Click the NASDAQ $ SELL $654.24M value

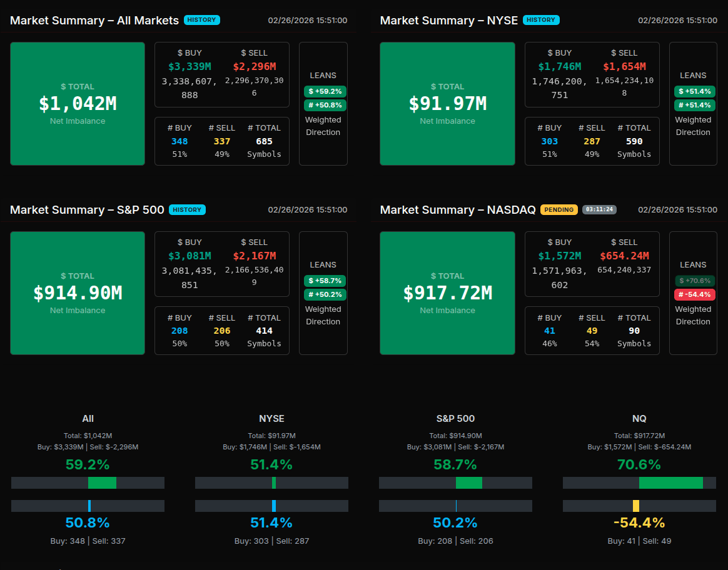pos(624,256)
